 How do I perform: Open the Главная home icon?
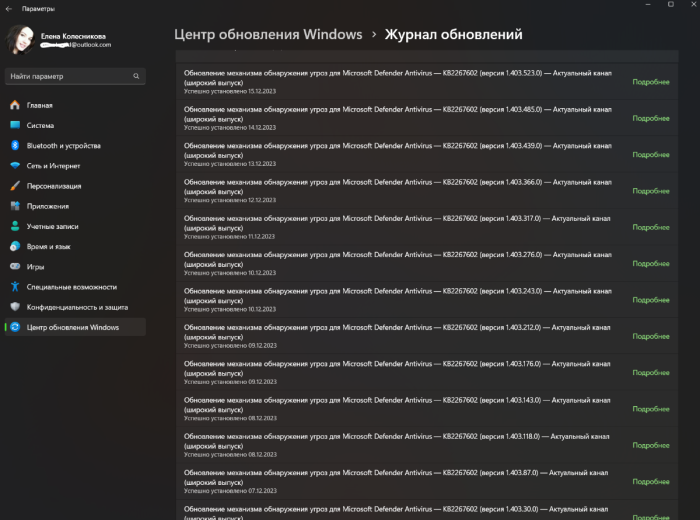15,105
